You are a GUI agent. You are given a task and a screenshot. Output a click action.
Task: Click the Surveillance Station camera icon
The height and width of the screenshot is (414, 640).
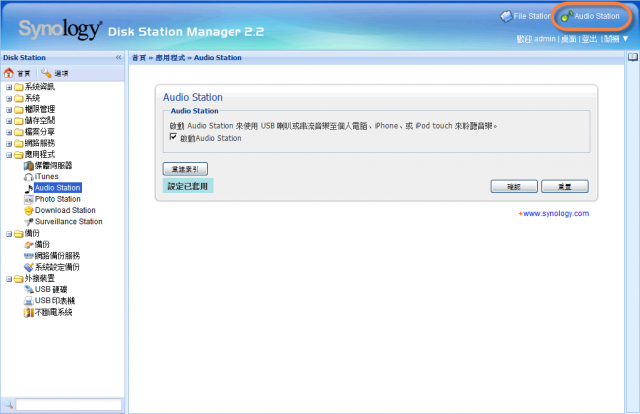pyautogui.click(x=29, y=222)
